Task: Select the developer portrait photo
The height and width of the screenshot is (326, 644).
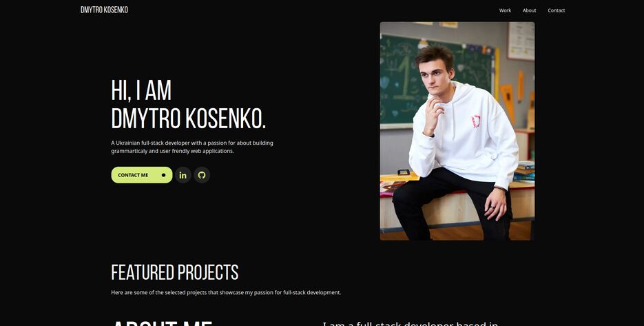Action: coord(457,131)
